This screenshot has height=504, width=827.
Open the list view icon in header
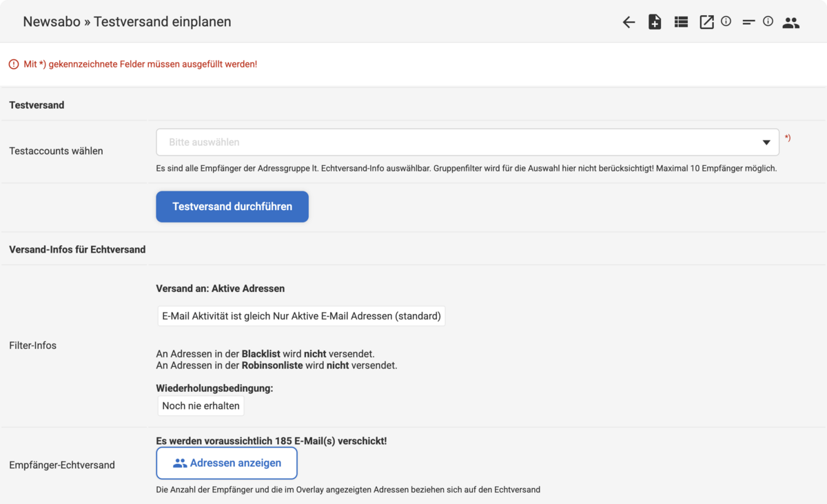681,22
